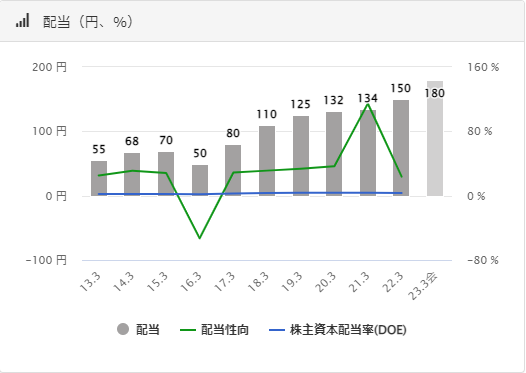This screenshot has width=526, height=373.
Task: Click the bar value label 80
Action: pos(233,134)
